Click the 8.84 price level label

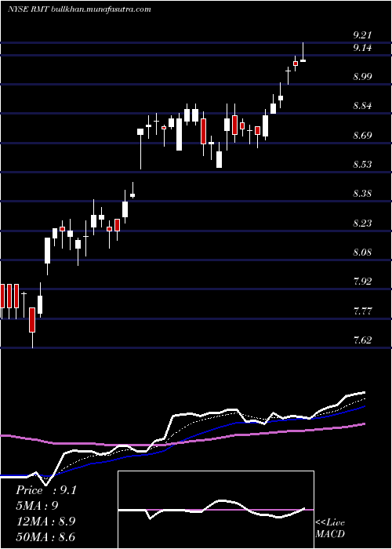tap(362, 106)
